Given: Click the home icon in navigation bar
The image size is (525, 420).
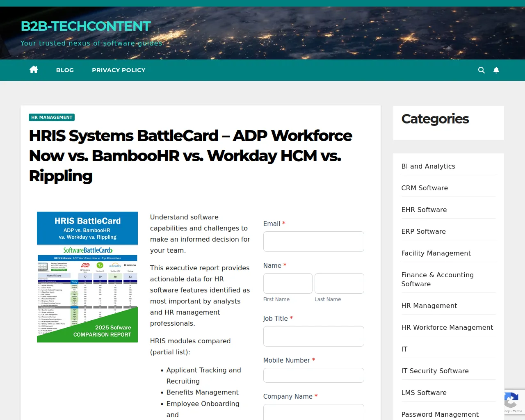Looking at the screenshot, I should point(34,70).
